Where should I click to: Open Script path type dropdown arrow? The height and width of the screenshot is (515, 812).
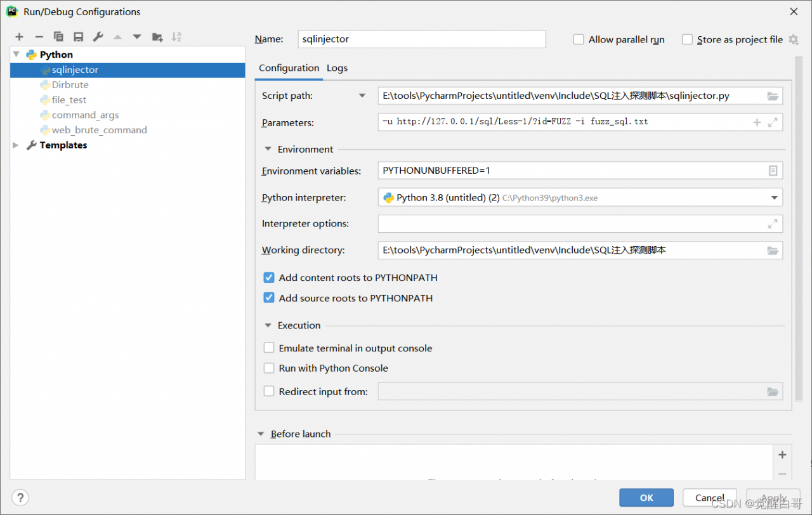pos(362,96)
